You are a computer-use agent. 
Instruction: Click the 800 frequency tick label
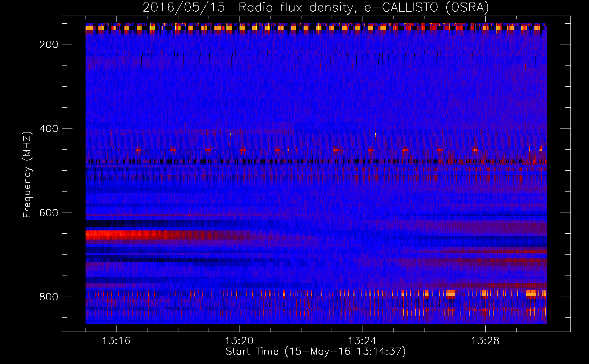49,297
